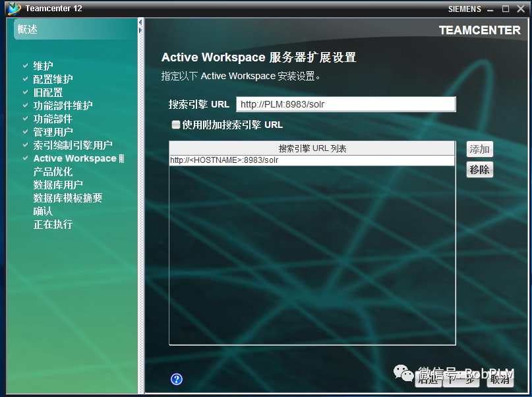Maximize the Teamcenter 12 window
Image resolution: width=532 pixels, height=397 pixels.
tap(506, 9)
